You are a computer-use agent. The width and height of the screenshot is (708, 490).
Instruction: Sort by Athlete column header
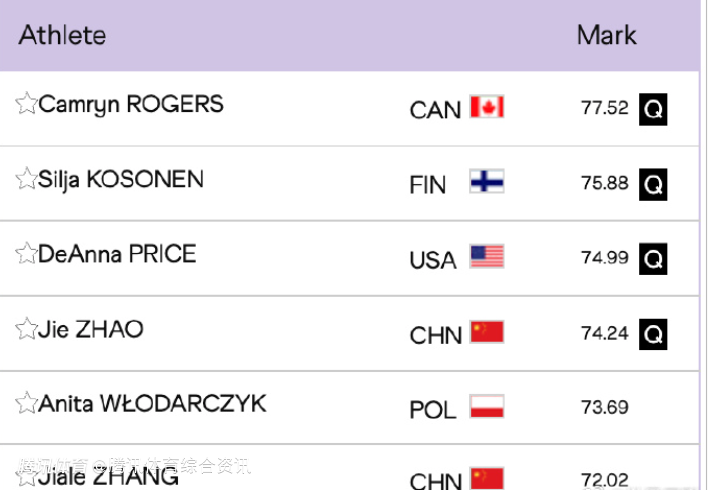62,35
